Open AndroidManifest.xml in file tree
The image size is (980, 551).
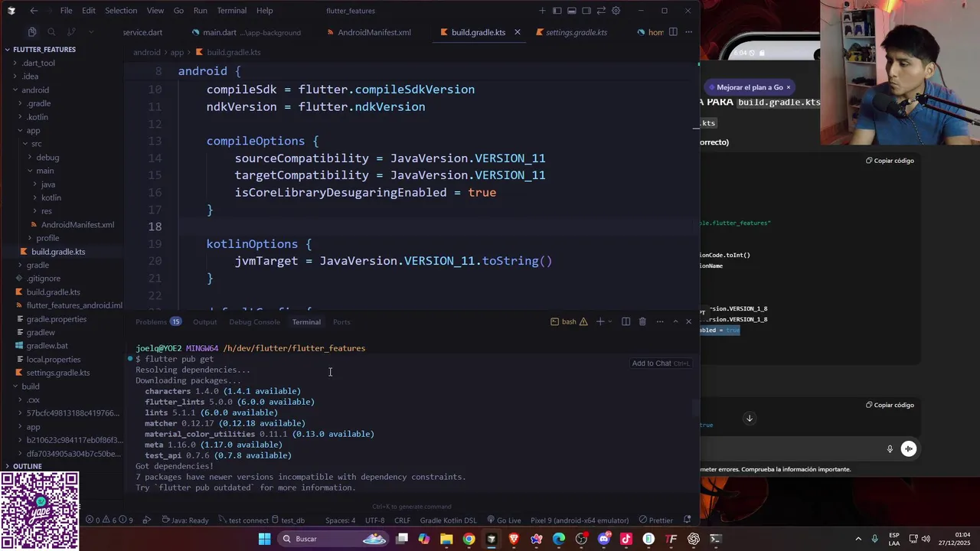pos(77,225)
